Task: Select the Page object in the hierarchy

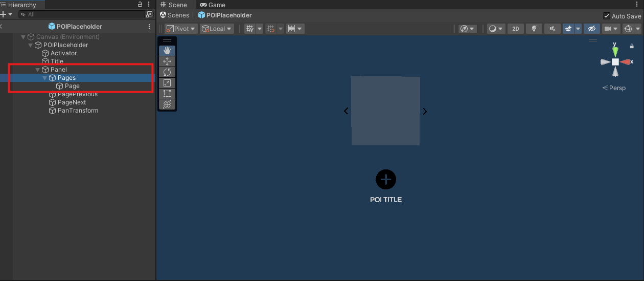Action: [x=68, y=86]
